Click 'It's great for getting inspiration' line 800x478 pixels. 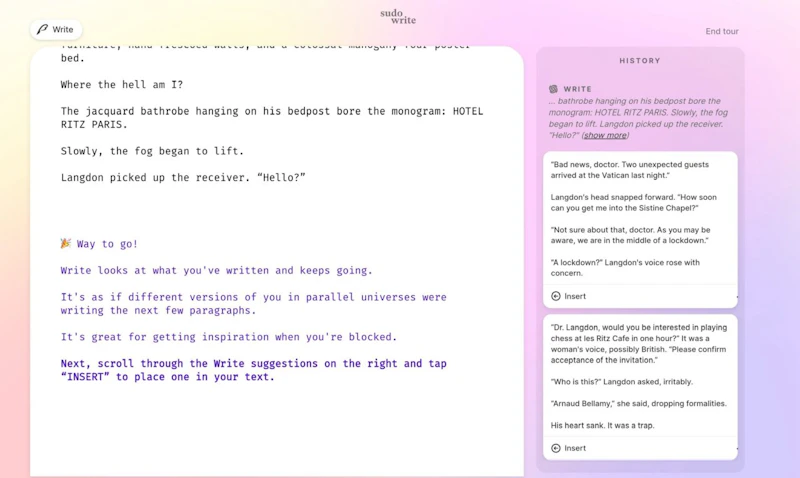point(229,337)
